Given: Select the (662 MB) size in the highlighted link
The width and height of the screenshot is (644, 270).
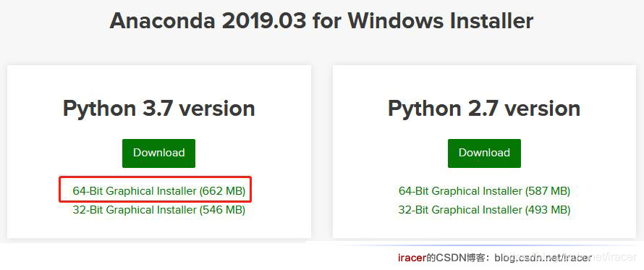Looking at the screenshot, I should 222,191.
